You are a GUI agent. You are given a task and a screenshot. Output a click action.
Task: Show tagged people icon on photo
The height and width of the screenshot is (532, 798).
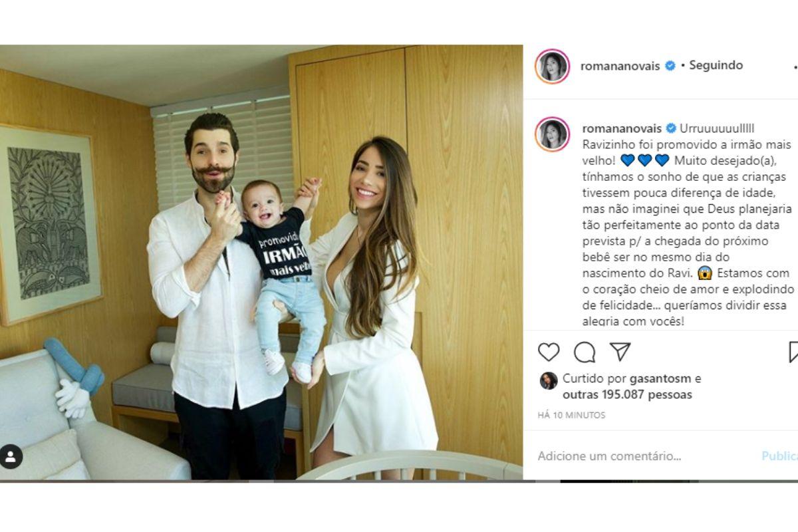click(x=11, y=457)
